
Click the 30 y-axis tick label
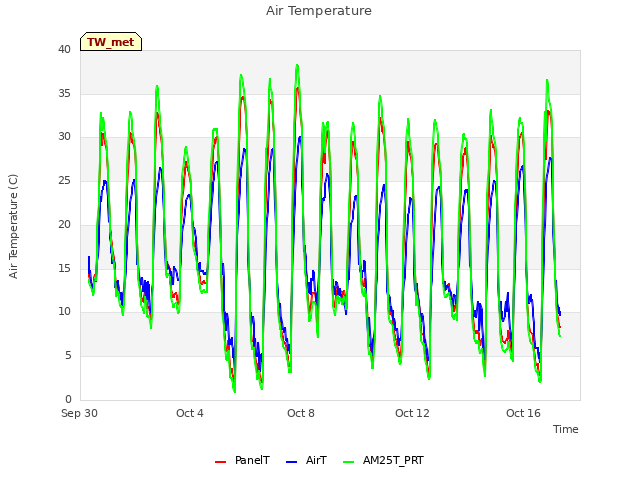pyautogui.click(x=64, y=136)
